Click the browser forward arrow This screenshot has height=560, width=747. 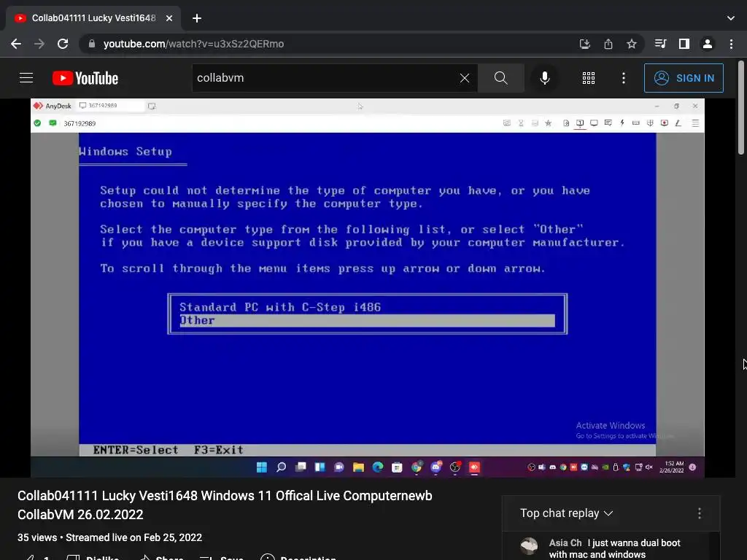point(39,44)
